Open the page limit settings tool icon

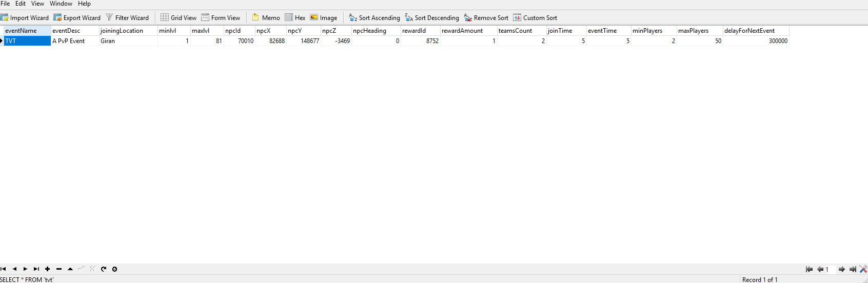pos(863,269)
